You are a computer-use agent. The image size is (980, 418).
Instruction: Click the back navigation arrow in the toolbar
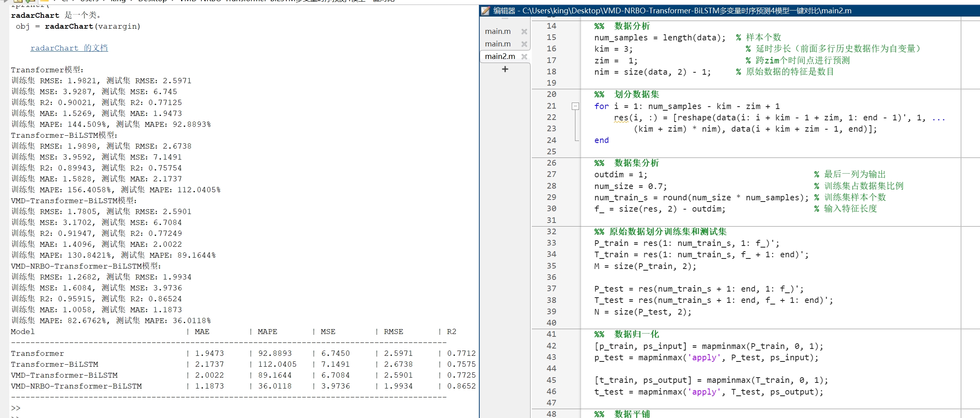tap(4, 1)
